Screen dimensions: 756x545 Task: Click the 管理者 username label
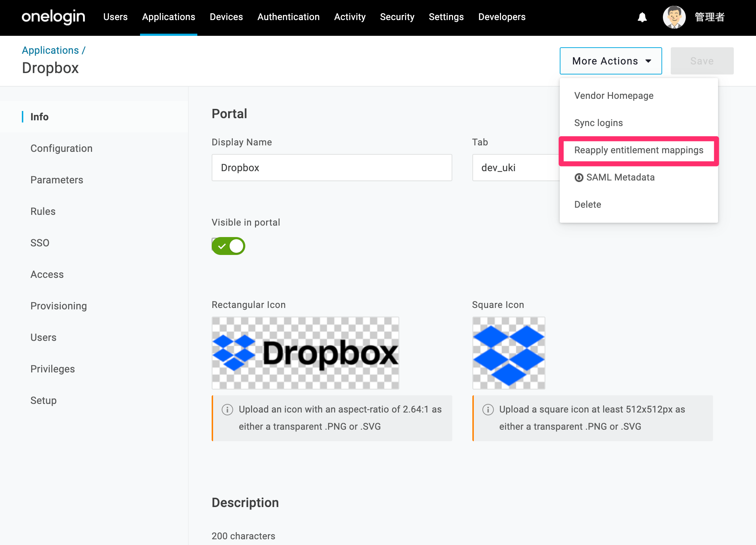(710, 17)
